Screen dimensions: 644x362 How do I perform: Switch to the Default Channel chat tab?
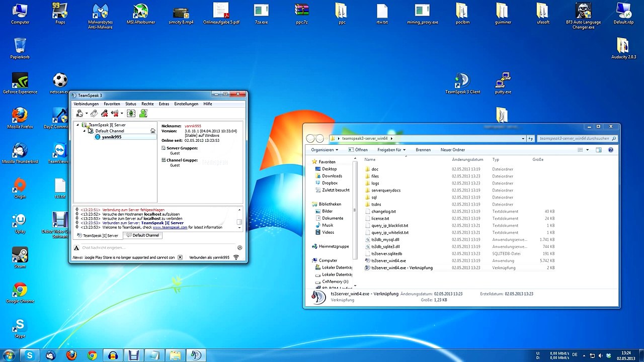coord(143,235)
